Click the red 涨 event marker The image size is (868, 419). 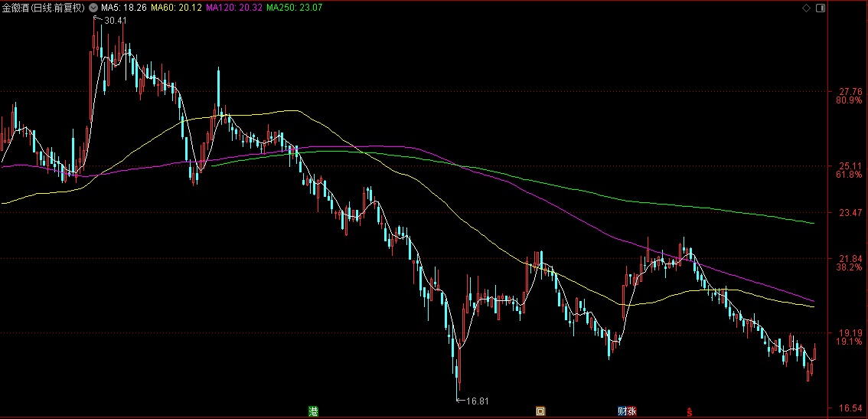(x=632, y=411)
